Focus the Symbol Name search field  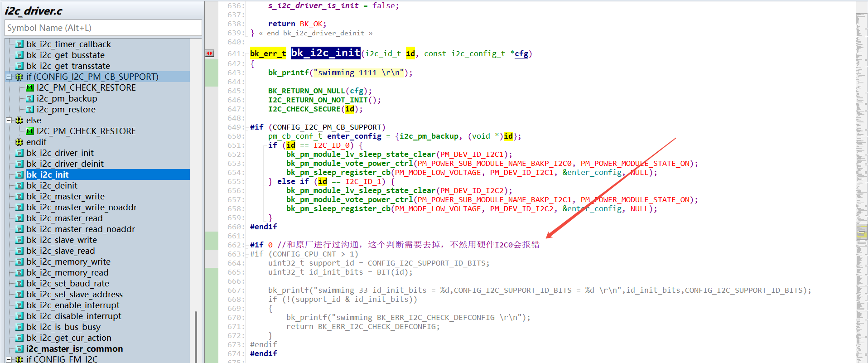pos(103,28)
